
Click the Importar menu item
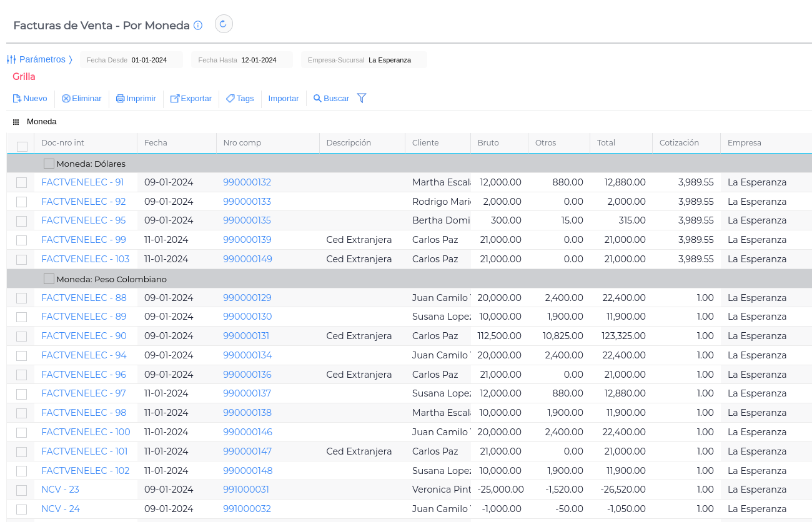(x=284, y=99)
